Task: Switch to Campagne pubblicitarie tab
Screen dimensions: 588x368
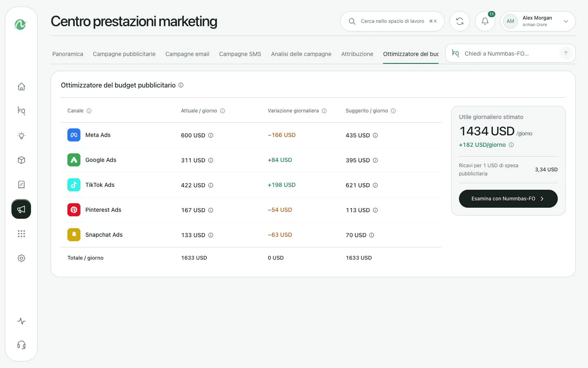Action: 124,54
